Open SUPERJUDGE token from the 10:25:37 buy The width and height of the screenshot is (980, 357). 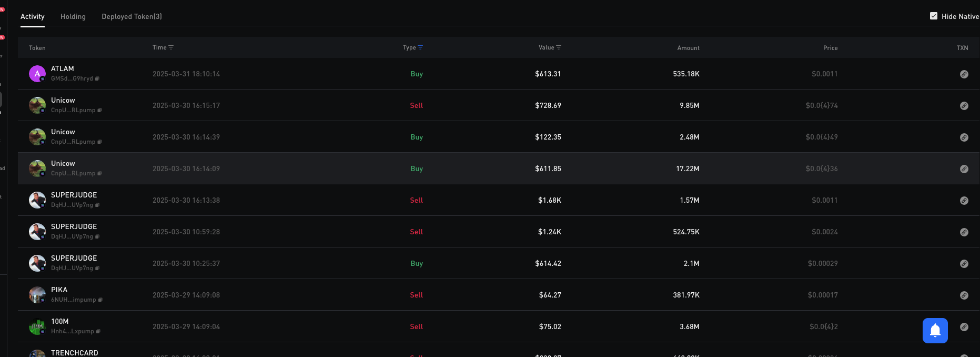point(74,259)
